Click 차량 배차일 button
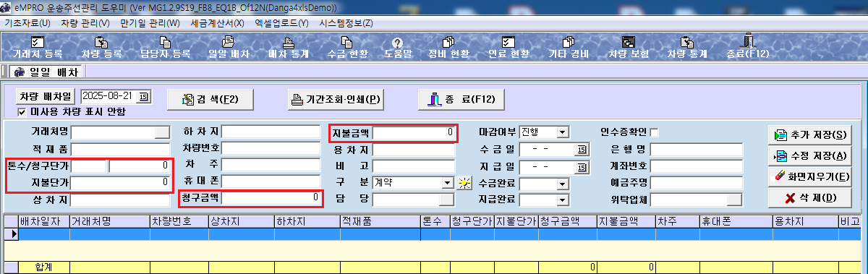This screenshot has width=868, height=274. click(x=46, y=96)
